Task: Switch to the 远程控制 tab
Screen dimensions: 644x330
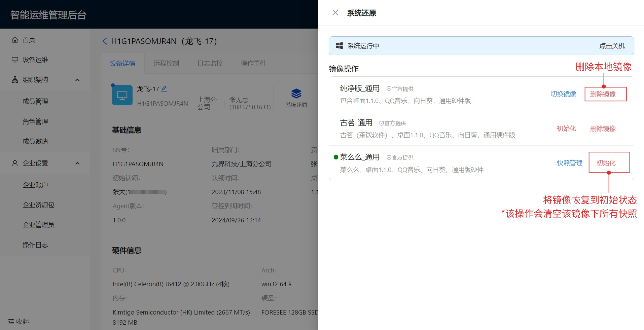Action: point(166,63)
